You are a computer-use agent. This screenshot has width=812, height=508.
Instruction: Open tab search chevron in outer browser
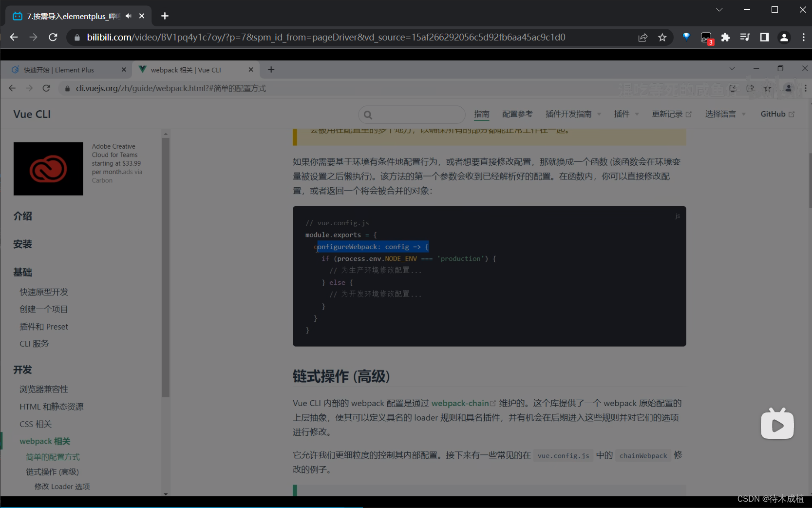tap(719, 10)
